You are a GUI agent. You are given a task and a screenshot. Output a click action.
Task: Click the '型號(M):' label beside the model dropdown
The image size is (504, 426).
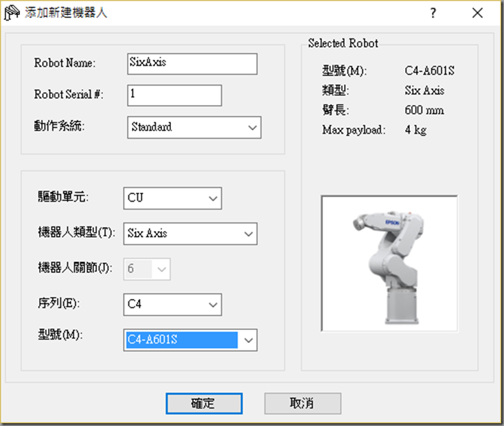60,335
